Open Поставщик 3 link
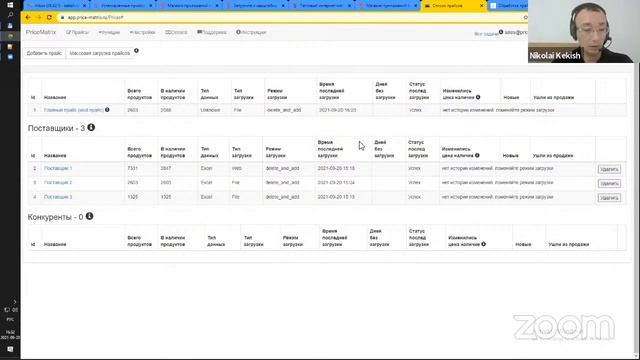 click(x=58, y=197)
